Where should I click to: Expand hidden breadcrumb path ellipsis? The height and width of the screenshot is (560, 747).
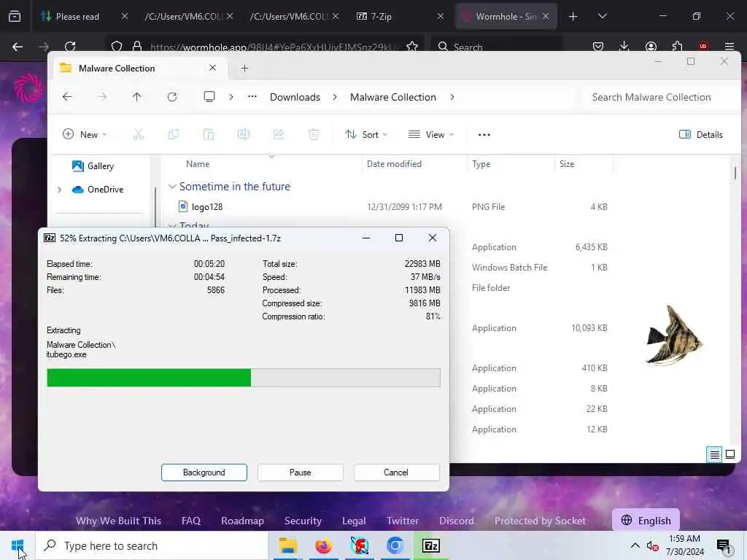click(x=252, y=97)
